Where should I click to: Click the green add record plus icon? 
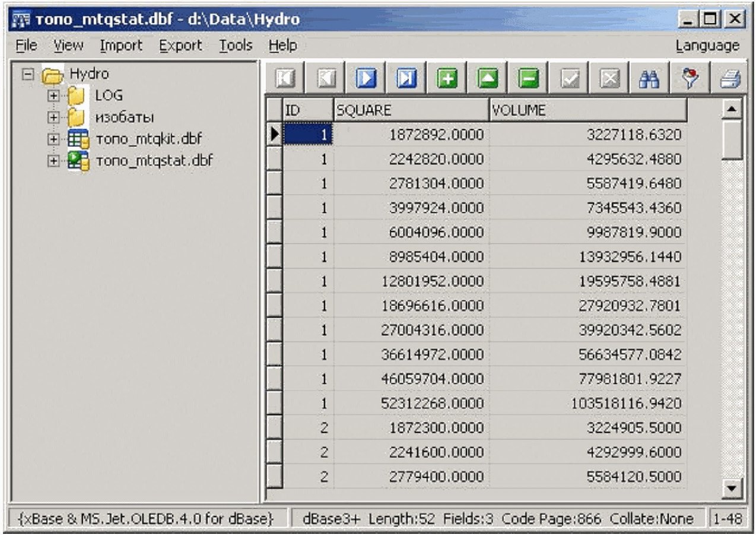[447, 78]
